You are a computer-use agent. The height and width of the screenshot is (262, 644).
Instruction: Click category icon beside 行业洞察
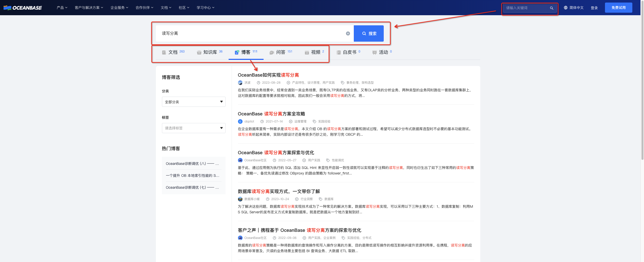pos(297,199)
